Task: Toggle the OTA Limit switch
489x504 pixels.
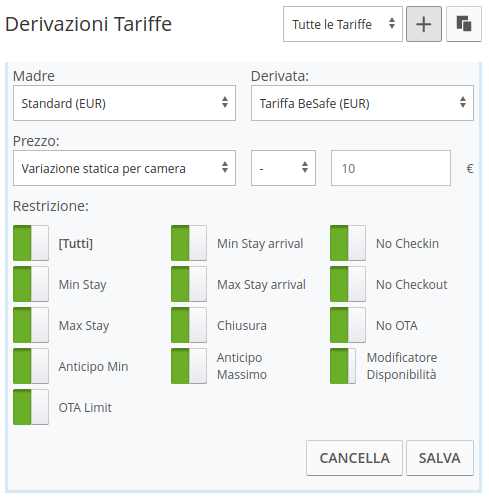Action: pos(31,407)
